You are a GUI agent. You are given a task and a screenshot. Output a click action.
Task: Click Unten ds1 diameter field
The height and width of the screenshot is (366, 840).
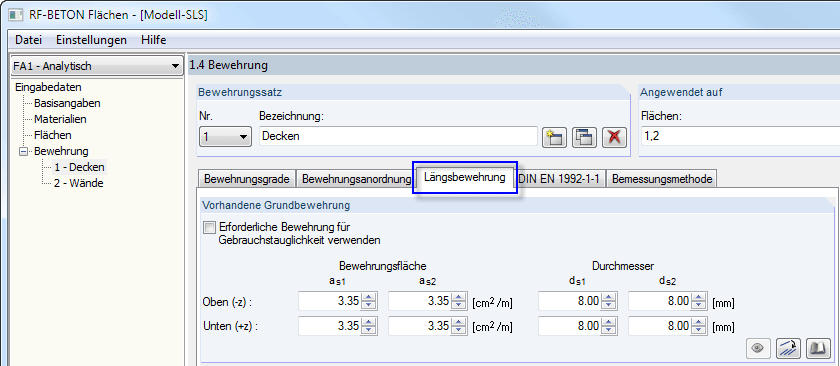pyautogui.click(x=569, y=326)
